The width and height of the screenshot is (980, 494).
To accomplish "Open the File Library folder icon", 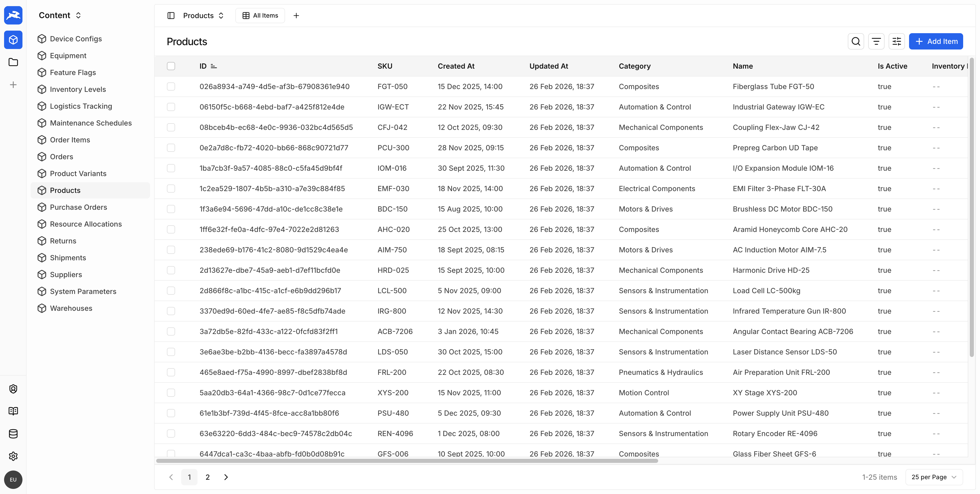I will (x=13, y=62).
